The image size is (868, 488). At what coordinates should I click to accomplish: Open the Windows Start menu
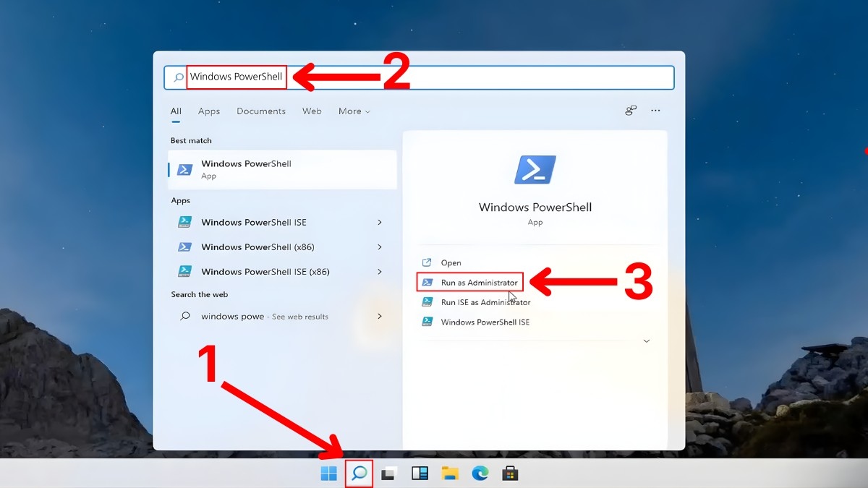point(329,474)
